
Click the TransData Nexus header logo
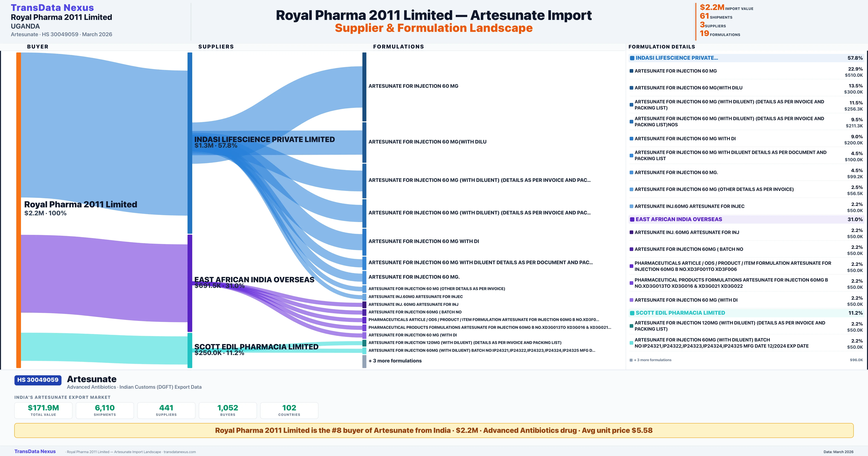click(x=52, y=7)
